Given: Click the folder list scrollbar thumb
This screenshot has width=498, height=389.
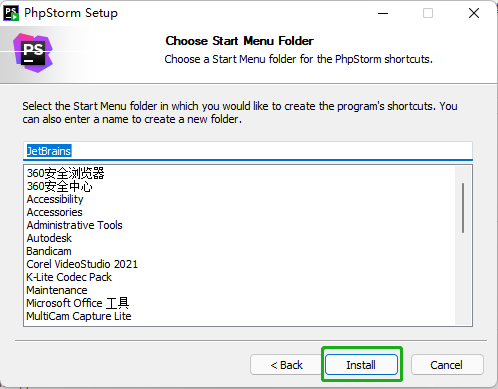Looking at the screenshot, I should 463,208.
